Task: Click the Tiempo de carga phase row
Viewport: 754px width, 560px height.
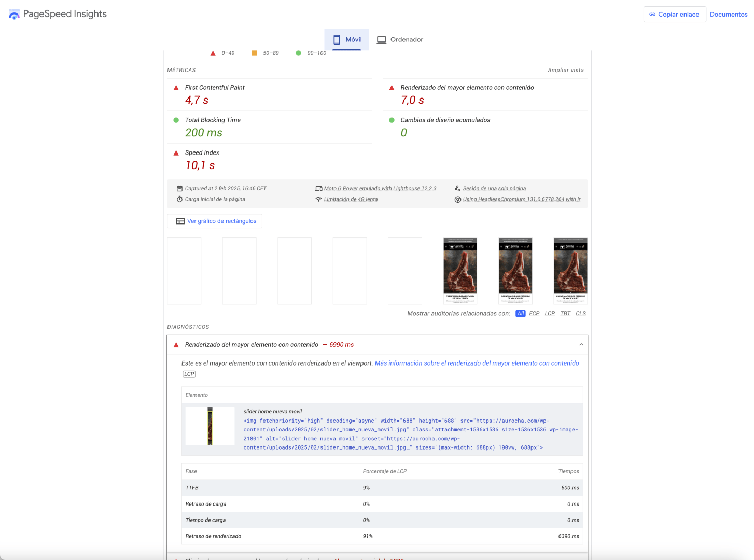Action: coord(382,520)
